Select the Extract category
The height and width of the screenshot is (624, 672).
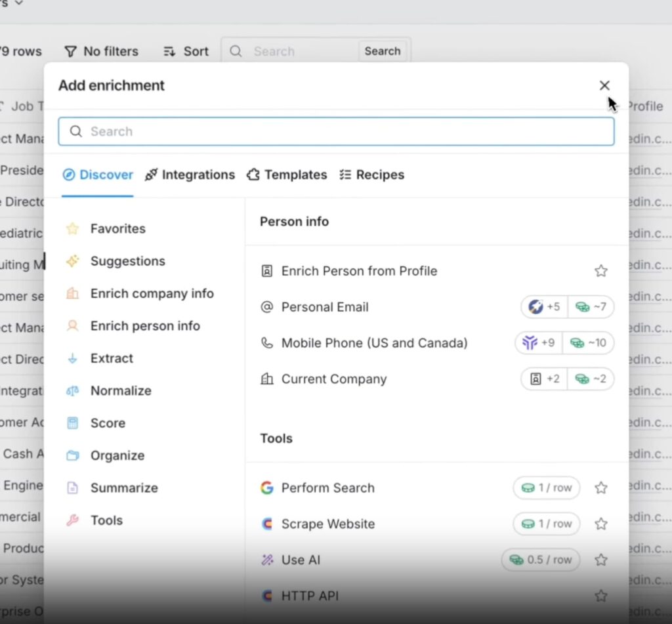click(x=112, y=358)
